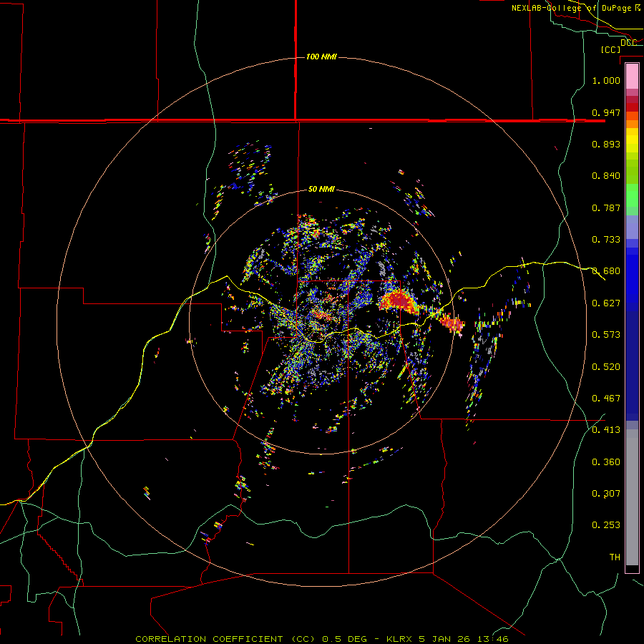Select the 0.307 legend value
This screenshot has width=644, height=644.
coord(606,494)
